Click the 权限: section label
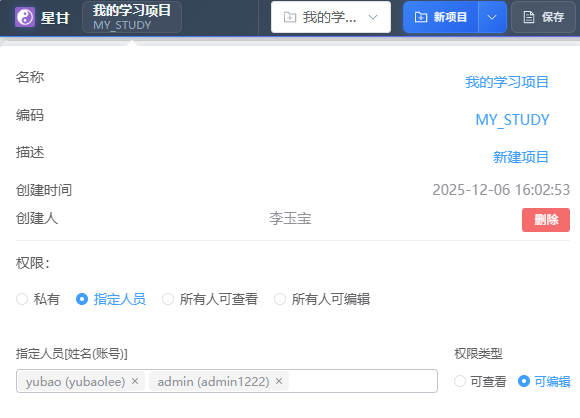Image resolution: width=580 pixels, height=418 pixels. point(33,263)
